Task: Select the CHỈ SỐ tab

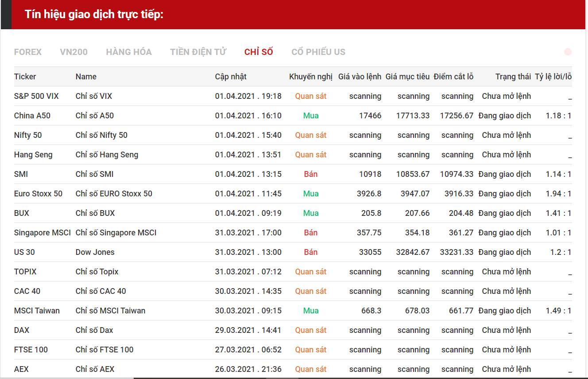Action: coord(259,52)
